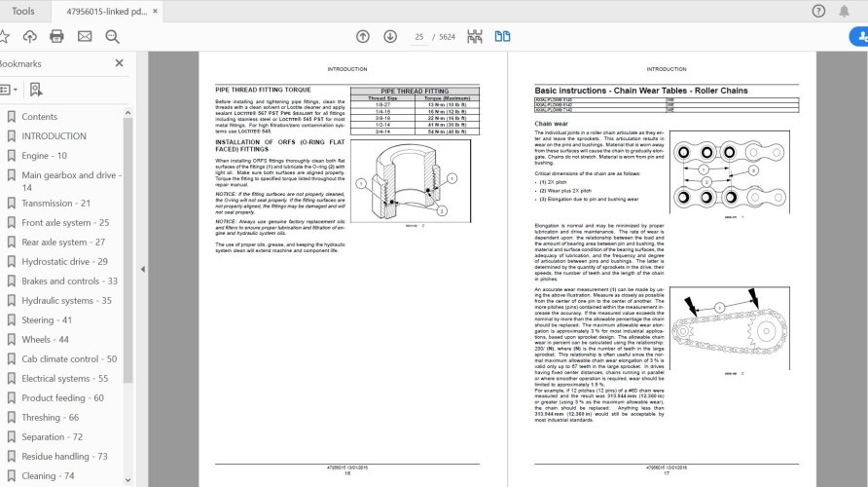
Task: Click the Chain wear subheading
Action: [551, 124]
